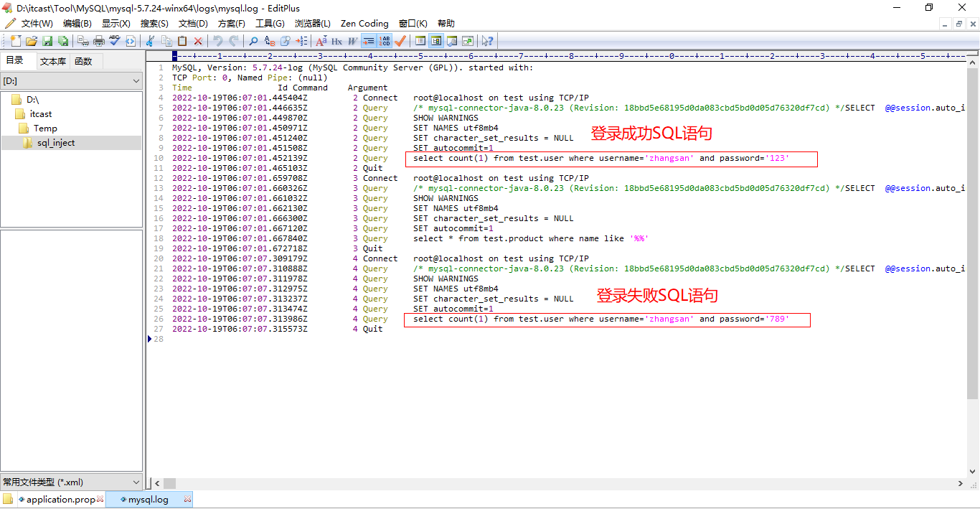Image resolution: width=980 pixels, height=509 pixels.
Task: Click the orange check mark toolbar icon
Action: 400,41
